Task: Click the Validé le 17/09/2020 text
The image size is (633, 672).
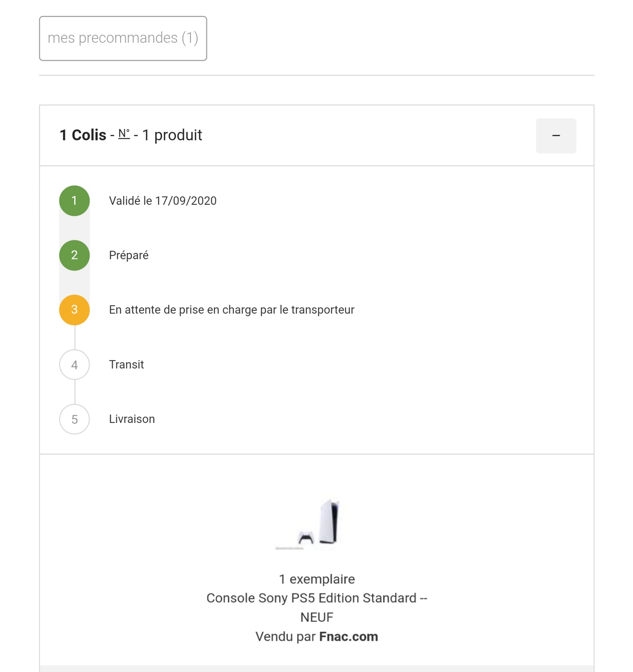Action: click(163, 201)
